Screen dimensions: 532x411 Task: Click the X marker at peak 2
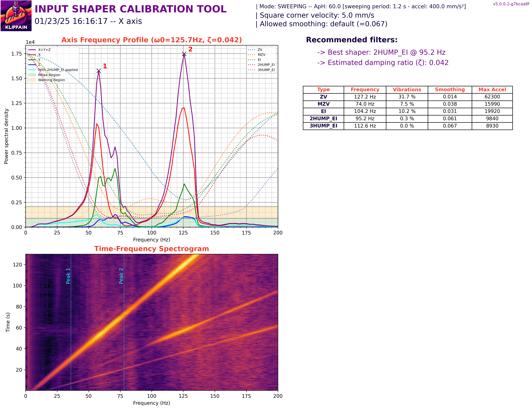[x=184, y=54]
